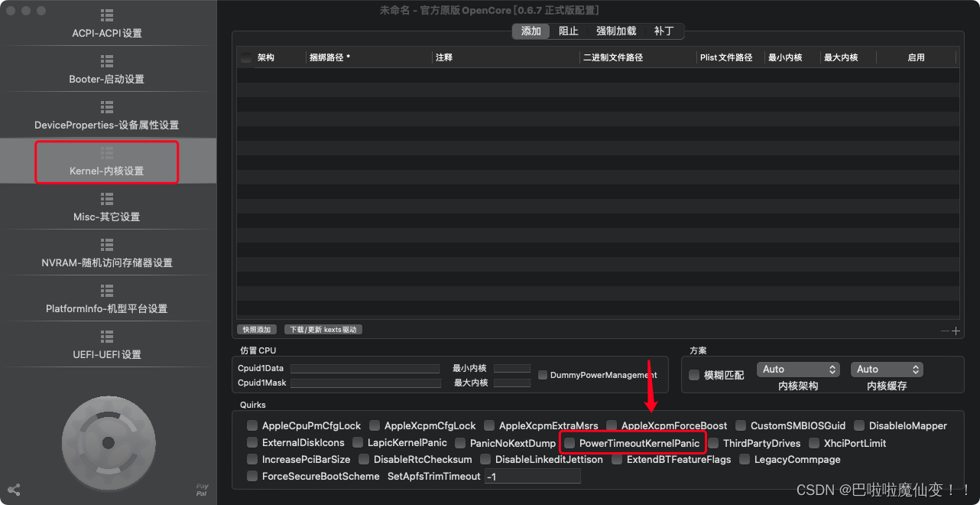Open the Misc other settings section
The height and width of the screenshot is (505, 980).
107,207
